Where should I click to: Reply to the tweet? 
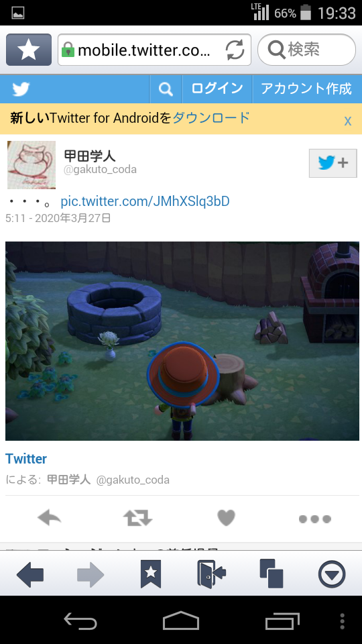point(49,519)
